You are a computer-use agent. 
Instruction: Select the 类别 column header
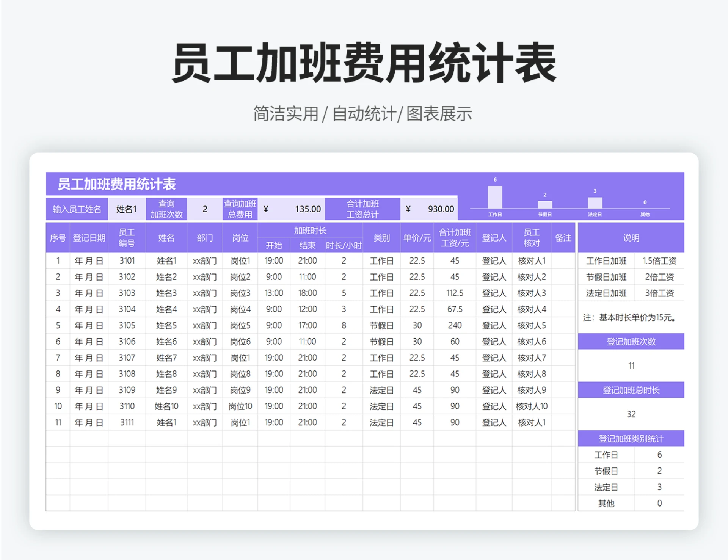tap(381, 237)
